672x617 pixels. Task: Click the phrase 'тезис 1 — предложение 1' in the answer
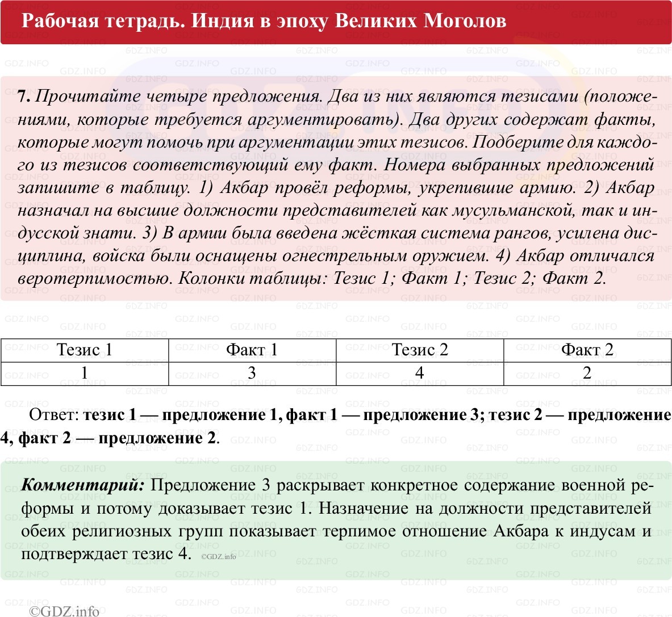click(x=181, y=414)
